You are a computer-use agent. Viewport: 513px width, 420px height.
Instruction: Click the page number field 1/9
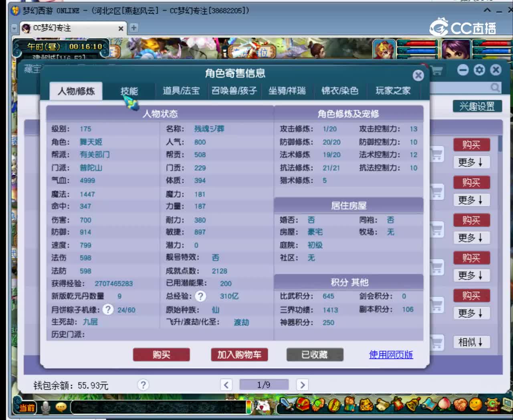264,385
